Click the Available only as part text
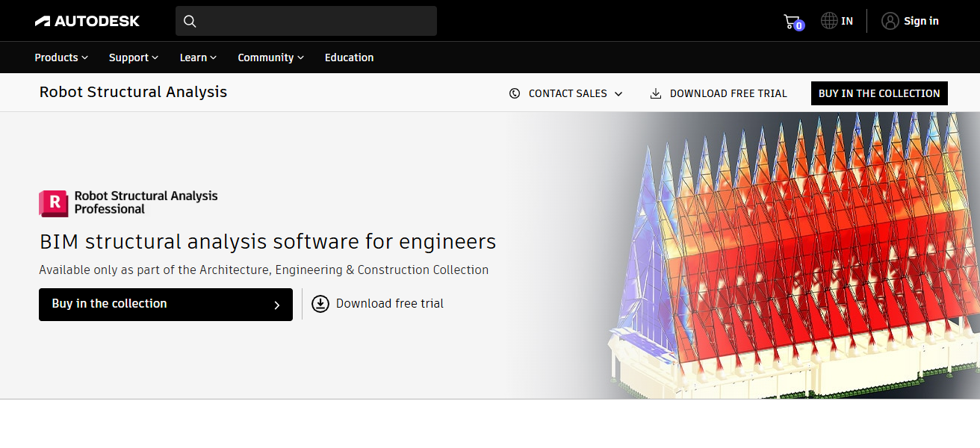The image size is (980, 448). point(264,270)
